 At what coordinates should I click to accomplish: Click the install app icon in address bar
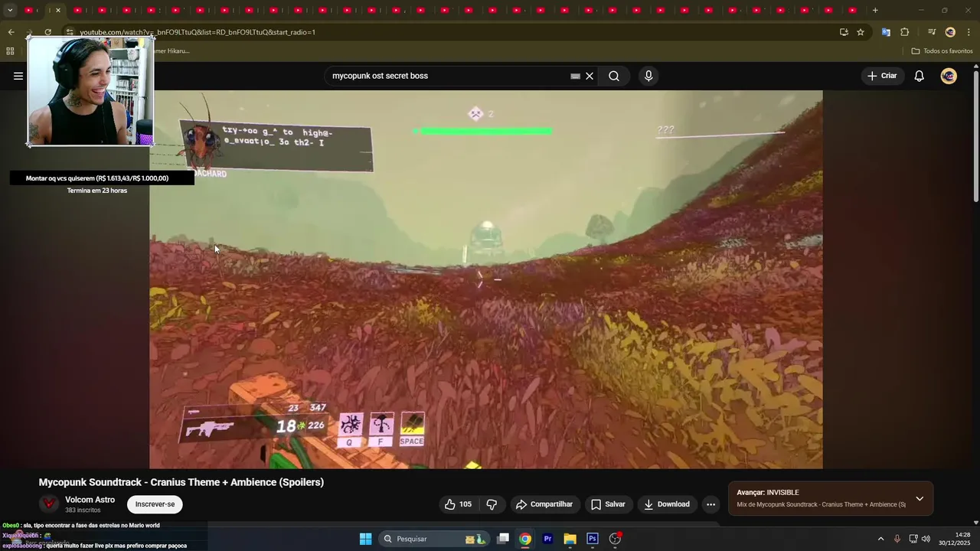click(844, 32)
